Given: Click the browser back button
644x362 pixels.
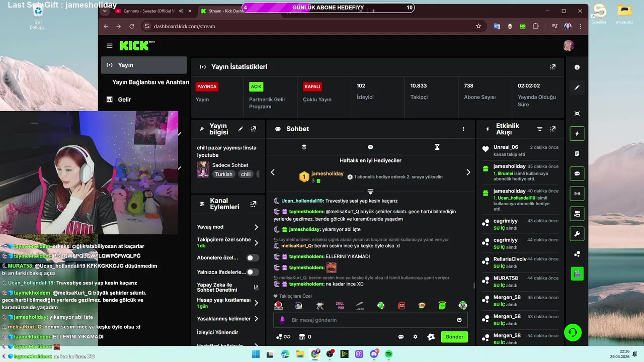Looking at the screenshot, I should [x=106, y=26].
